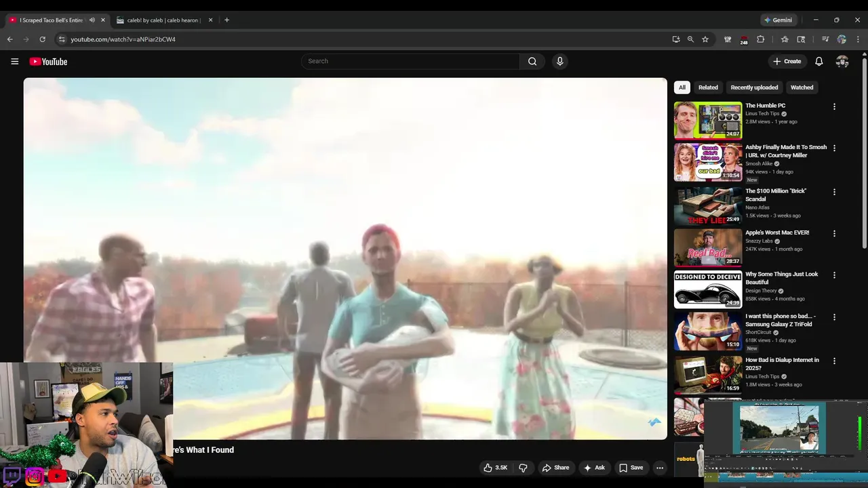Image resolution: width=868 pixels, height=488 pixels.
Task: Switch to the caleb! by caleb tab
Action: coord(163,20)
